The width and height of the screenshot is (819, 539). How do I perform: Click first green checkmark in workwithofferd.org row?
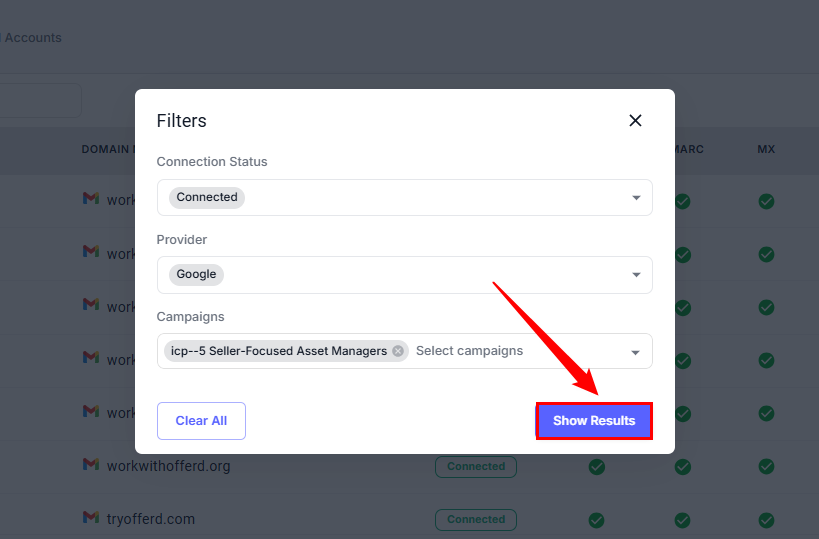click(x=597, y=466)
